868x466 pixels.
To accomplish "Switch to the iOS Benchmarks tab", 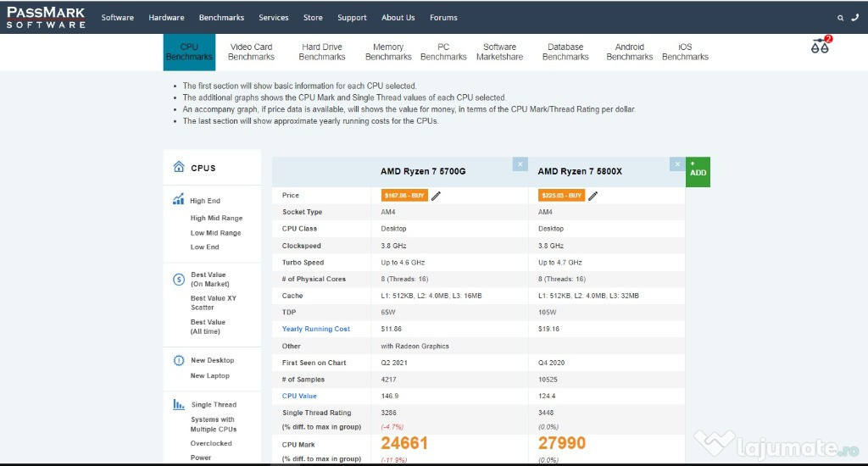I will [x=685, y=52].
